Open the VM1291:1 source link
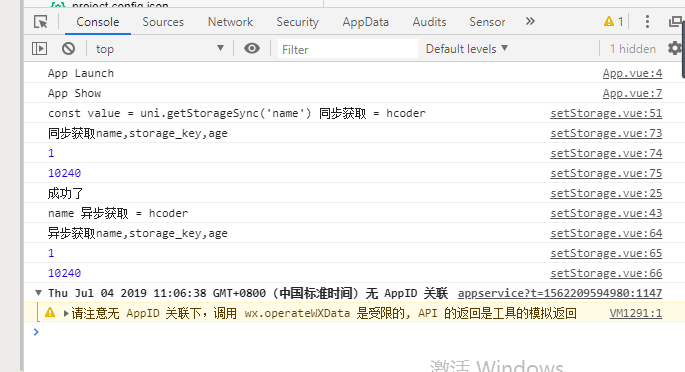685x372 pixels. 636,313
